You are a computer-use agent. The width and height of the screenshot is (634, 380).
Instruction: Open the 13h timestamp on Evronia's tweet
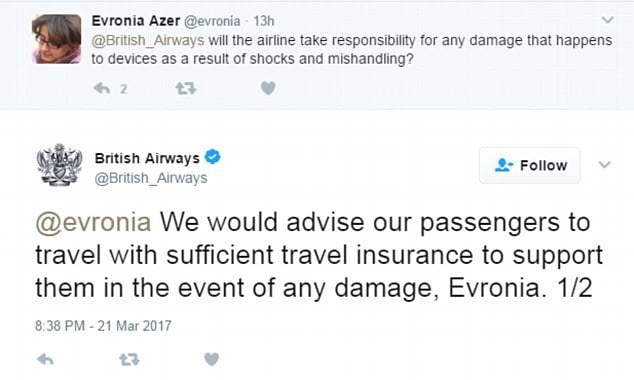click(264, 21)
